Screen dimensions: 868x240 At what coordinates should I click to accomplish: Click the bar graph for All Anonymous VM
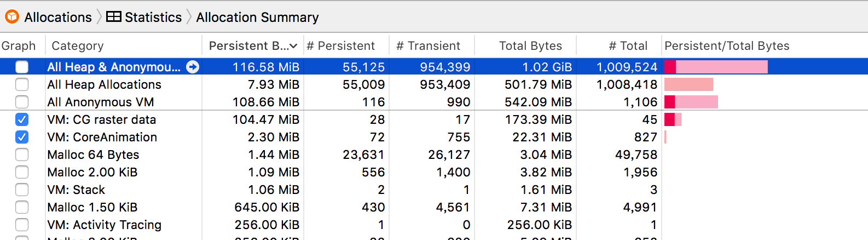click(x=691, y=102)
